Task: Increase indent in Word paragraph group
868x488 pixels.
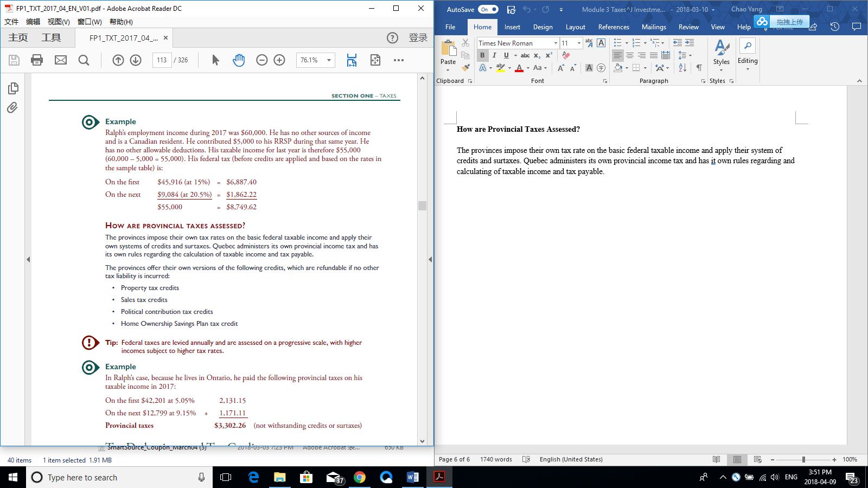Action: point(690,43)
